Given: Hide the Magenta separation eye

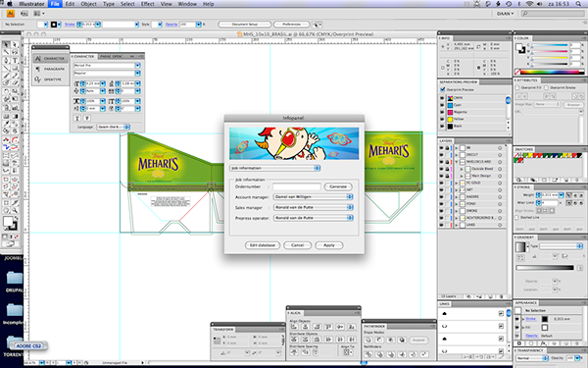Looking at the screenshot, I should [x=442, y=112].
